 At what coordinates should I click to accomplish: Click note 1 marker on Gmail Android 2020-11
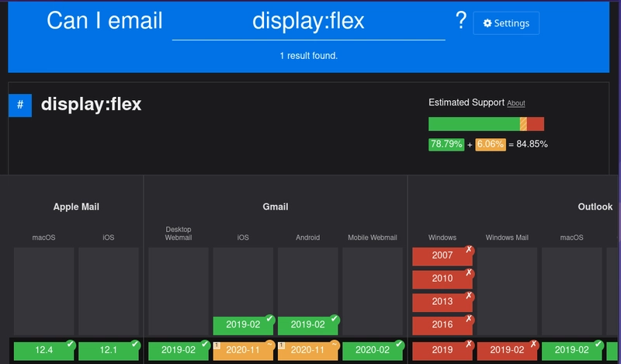point(281,346)
